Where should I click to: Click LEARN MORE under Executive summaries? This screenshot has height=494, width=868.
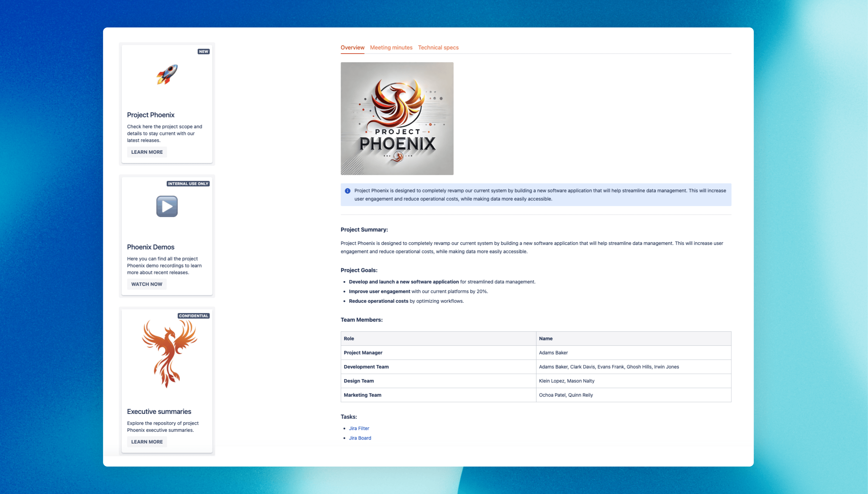[147, 442]
